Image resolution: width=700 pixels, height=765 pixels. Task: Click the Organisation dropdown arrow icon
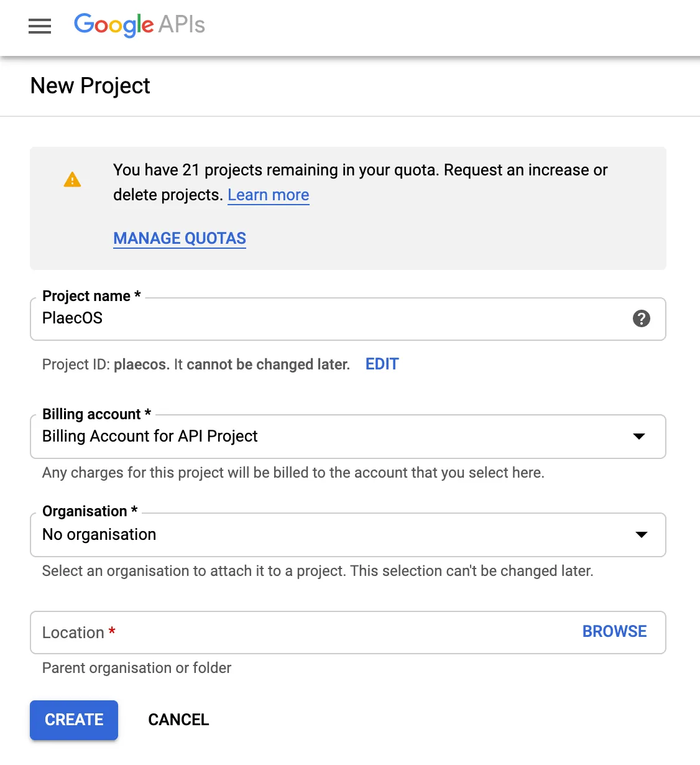(x=641, y=535)
